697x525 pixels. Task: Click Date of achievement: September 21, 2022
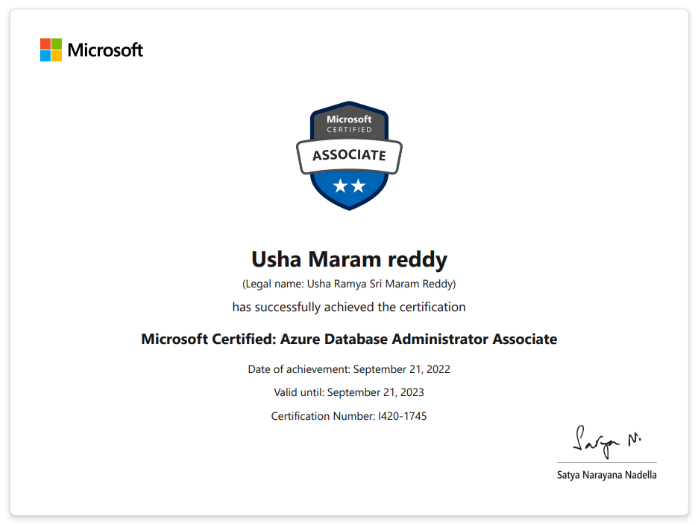tap(349, 369)
